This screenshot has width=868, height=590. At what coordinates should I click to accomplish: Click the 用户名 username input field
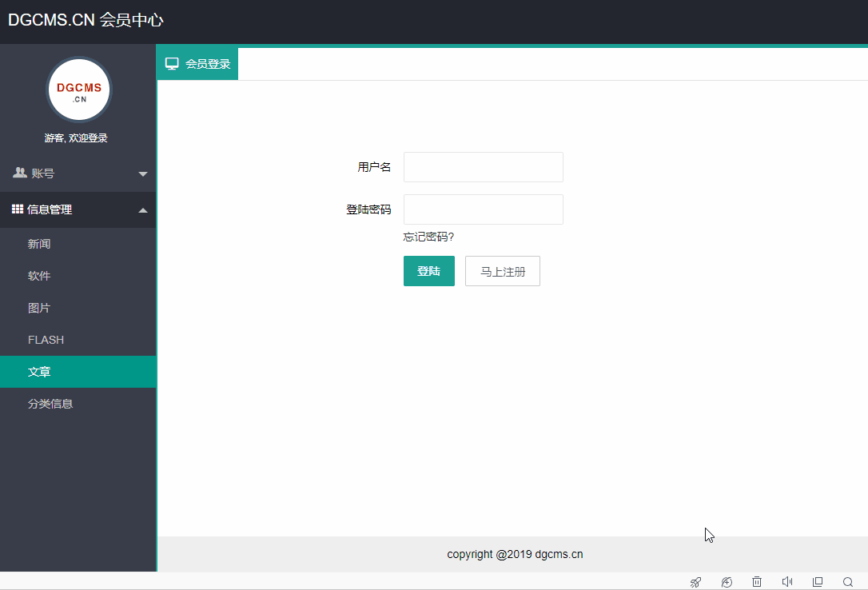click(x=483, y=166)
